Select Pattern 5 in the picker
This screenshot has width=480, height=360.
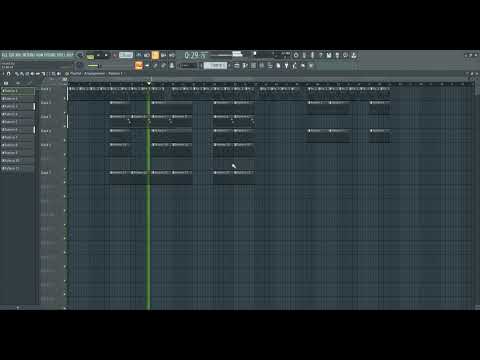coord(18,122)
